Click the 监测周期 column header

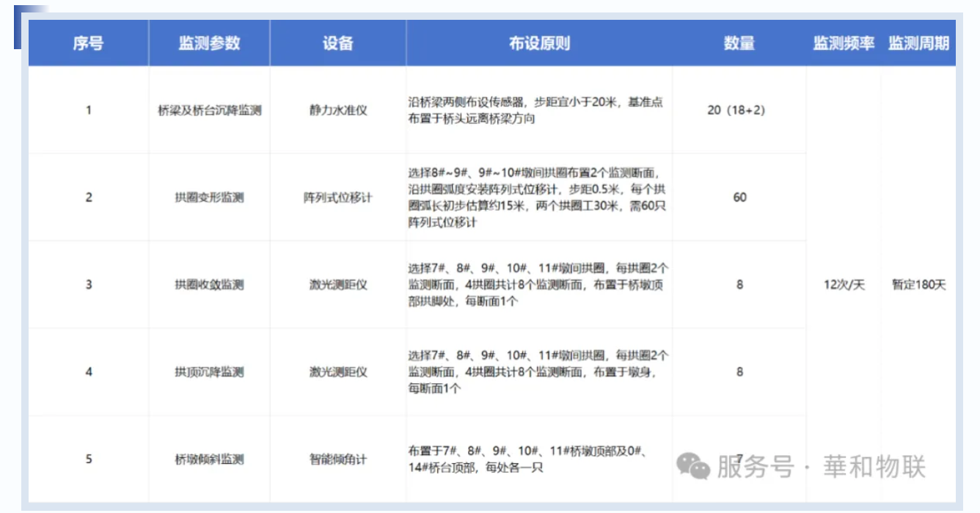[x=918, y=43]
